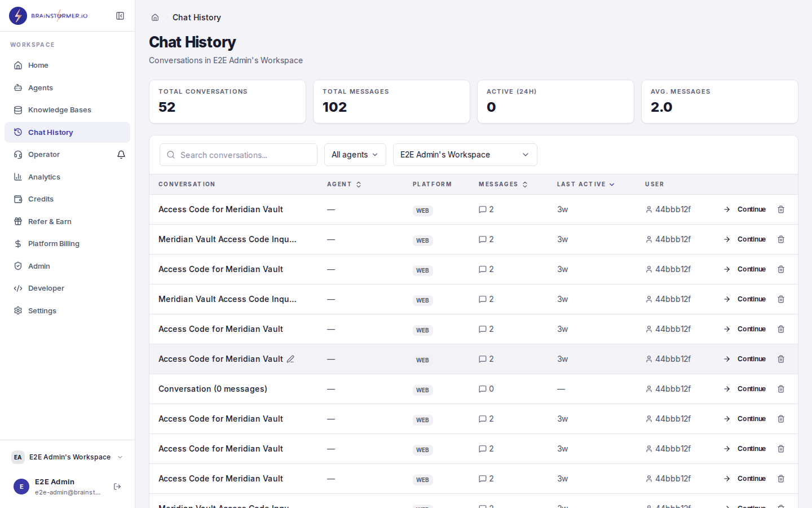Expand the E2E Admin's Workspace selector in the toolbar

[465, 155]
